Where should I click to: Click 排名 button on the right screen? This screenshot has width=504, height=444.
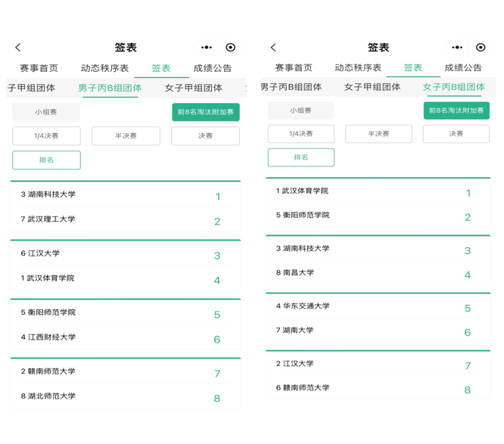click(x=300, y=157)
